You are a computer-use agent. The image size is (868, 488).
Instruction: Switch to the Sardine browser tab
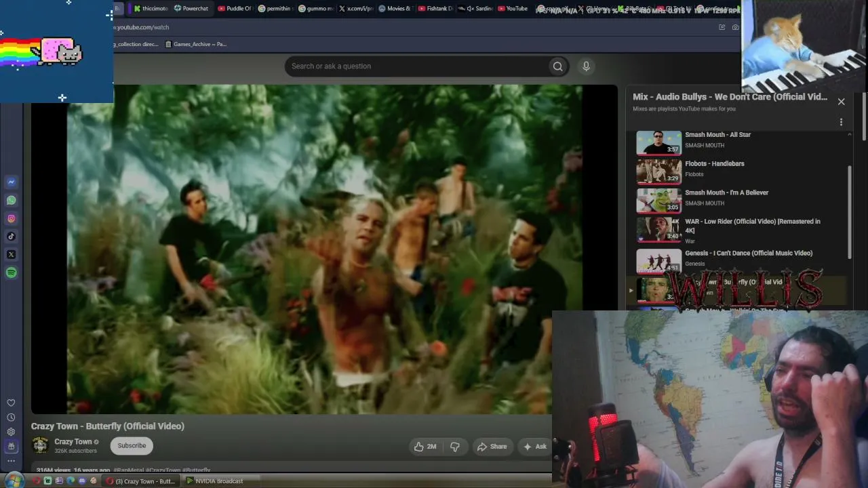pos(475,9)
